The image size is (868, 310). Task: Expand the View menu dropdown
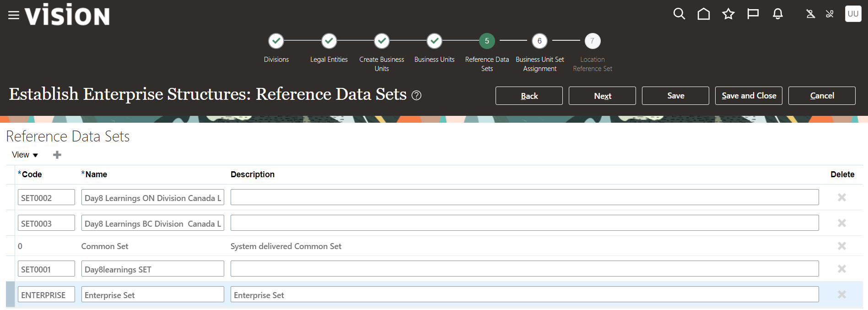point(25,155)
